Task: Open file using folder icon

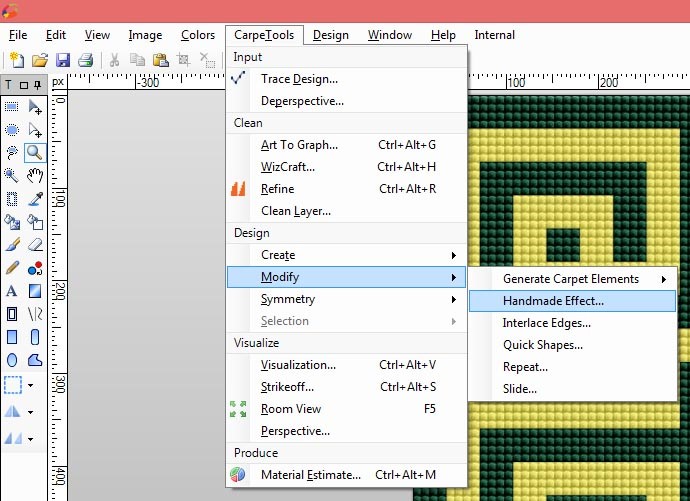Action: pyautogui.click(x=40, y=61)
